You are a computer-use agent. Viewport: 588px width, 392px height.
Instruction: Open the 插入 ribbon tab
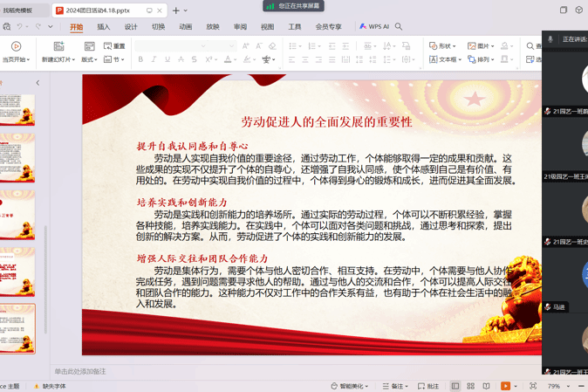[104, 27]
